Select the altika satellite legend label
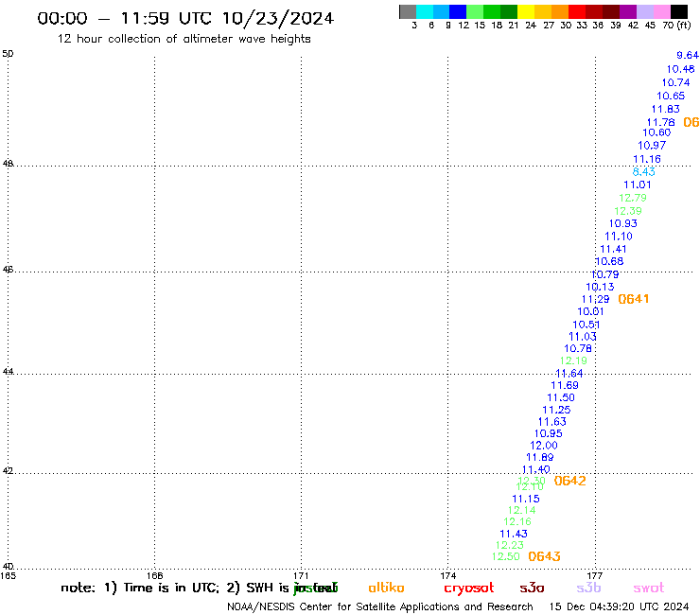The width and height of the screenshot is (700, 615). point(386,588)
